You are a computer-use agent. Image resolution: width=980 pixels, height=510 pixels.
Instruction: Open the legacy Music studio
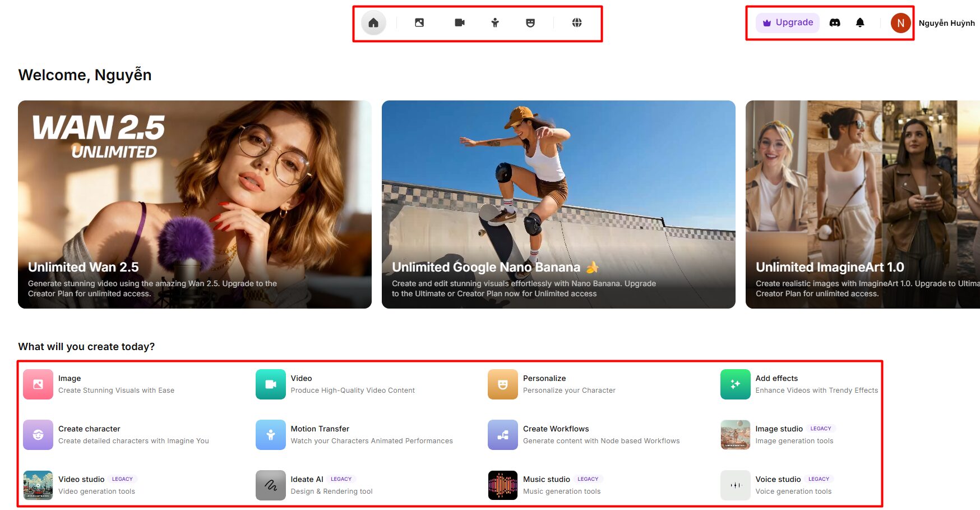pos(546,485)
